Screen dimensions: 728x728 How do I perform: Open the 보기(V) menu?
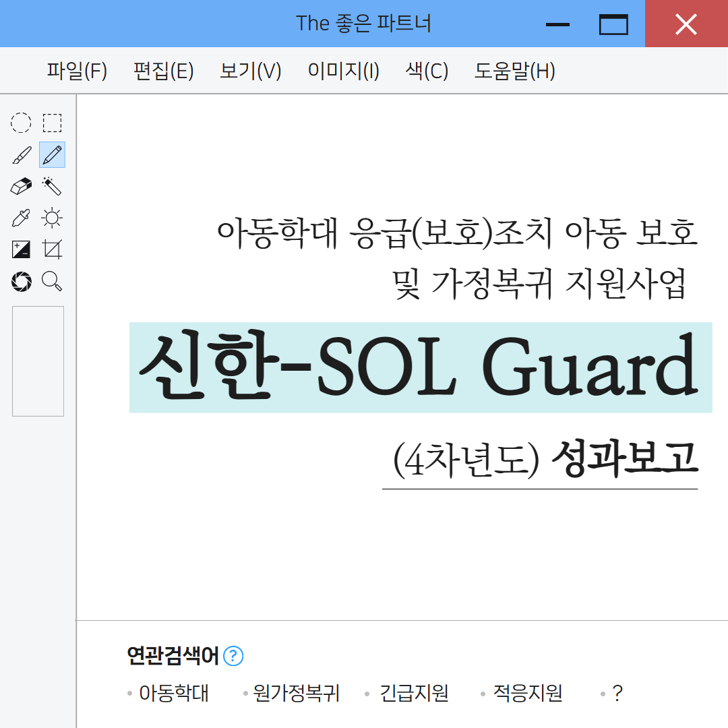point(250,71)
